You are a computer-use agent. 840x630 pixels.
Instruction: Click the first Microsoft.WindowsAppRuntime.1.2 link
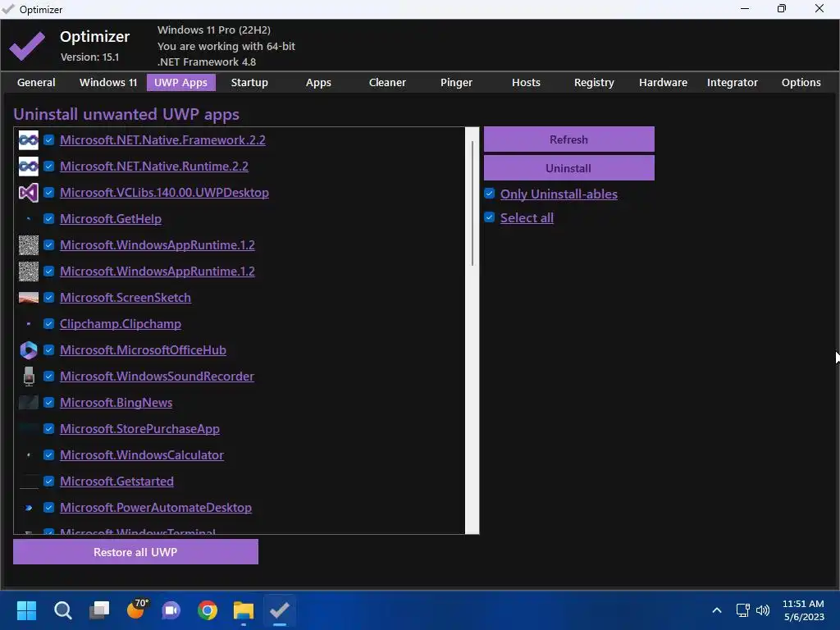click(157, 244)
